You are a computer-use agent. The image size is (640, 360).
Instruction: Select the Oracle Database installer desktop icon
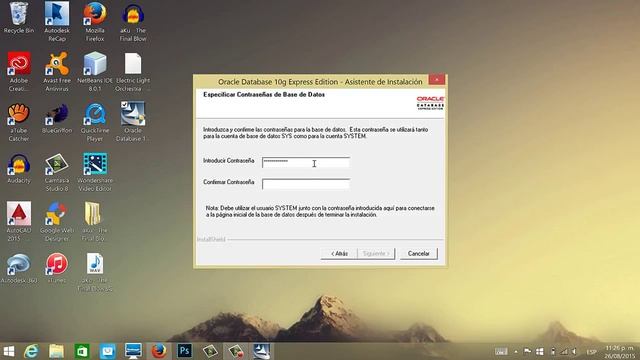[x=133, y=121]
